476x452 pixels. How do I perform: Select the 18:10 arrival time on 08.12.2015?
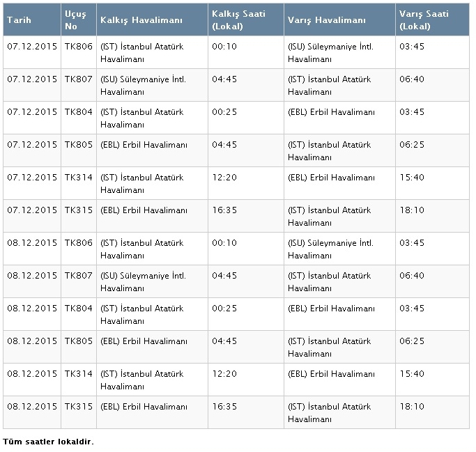click(x=412, y=407)
